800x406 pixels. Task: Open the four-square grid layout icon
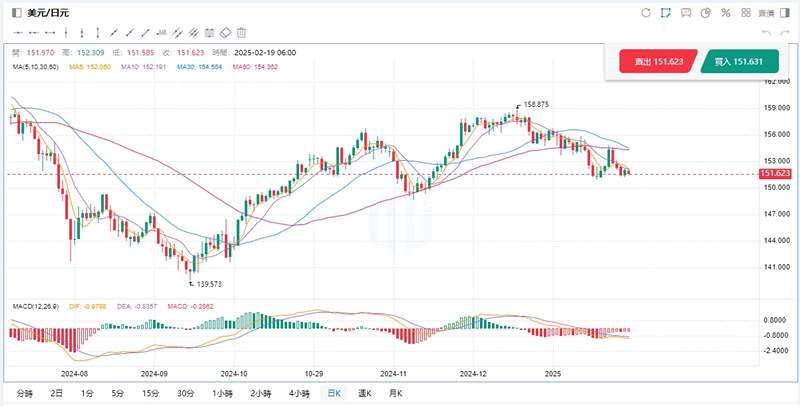tap(745, 13)
